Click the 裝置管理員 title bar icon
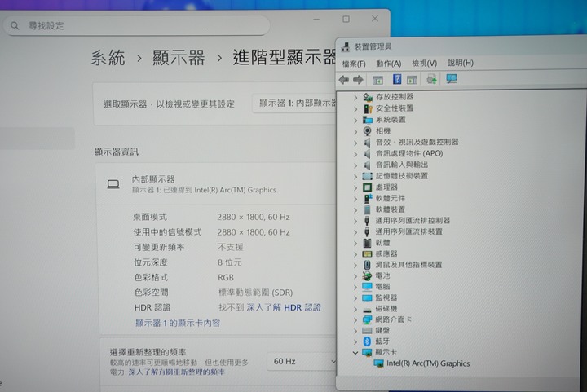The image size is (587, 392). click(346, 46)
